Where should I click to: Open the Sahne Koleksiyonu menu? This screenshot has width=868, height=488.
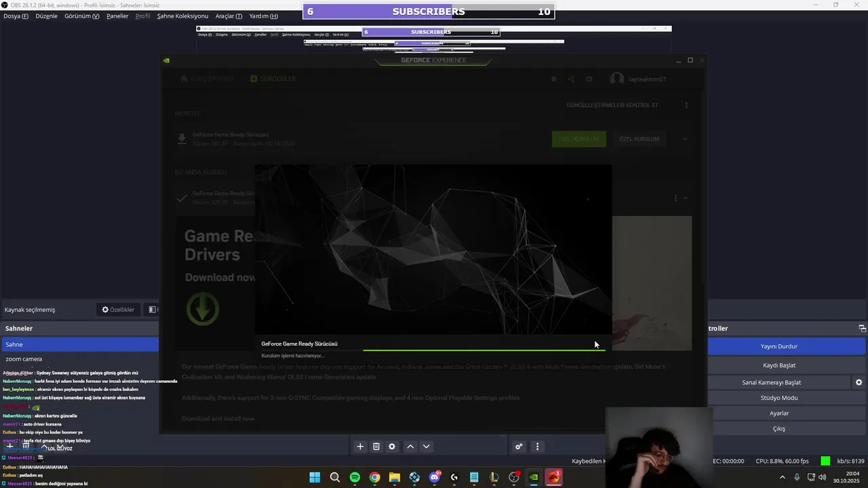(x=182, y=16)
